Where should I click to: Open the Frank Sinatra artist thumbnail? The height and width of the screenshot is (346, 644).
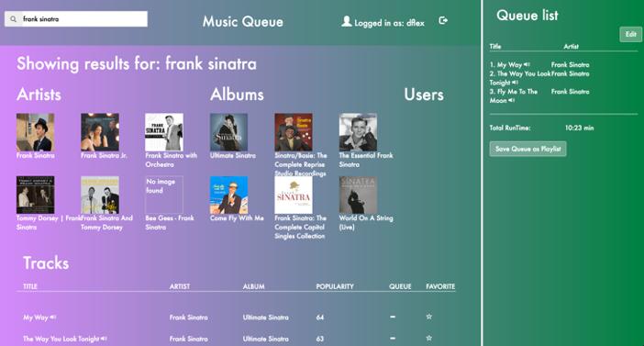coord(36,132)
